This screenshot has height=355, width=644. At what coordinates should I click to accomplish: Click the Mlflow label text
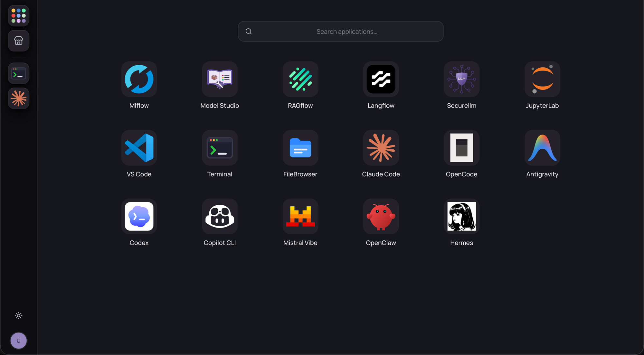[139, 106]
